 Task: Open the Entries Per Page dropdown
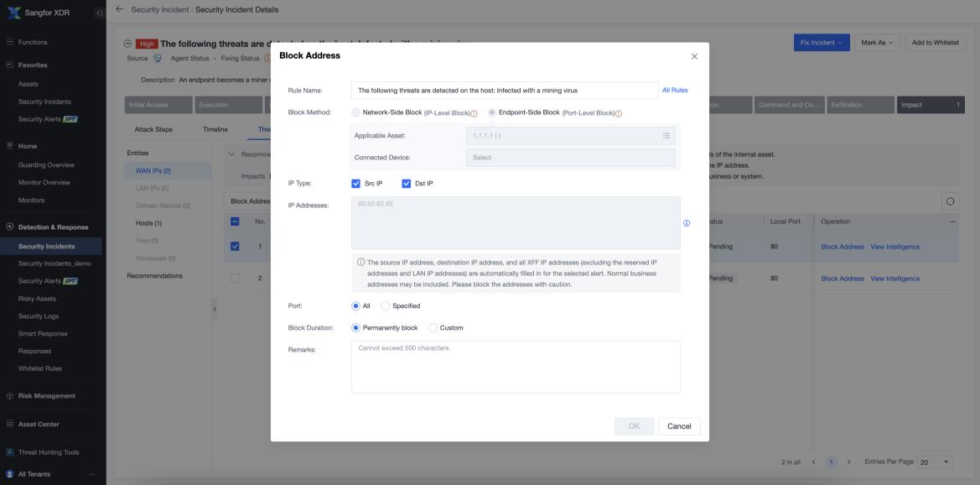click(x=935, y=462)
